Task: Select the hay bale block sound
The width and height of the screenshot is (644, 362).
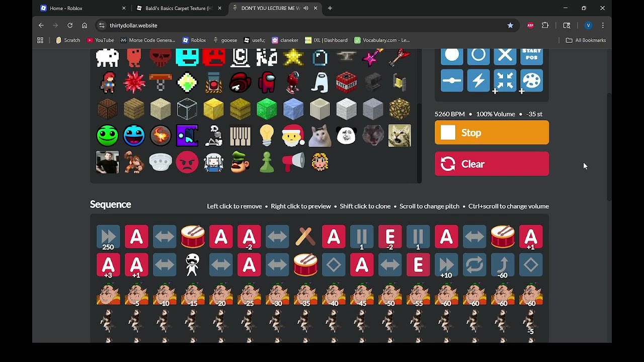Action: (x=240, y=109)
